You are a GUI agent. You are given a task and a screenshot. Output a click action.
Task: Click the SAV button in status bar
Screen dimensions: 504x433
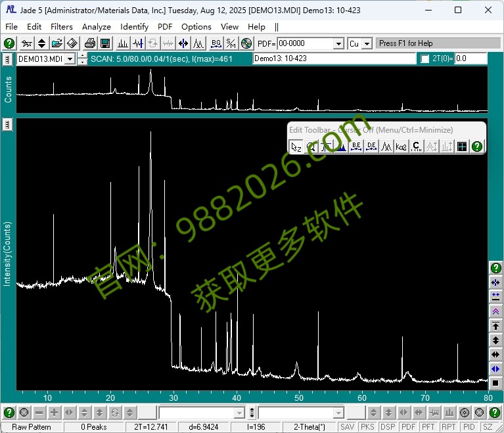[348, 427]
